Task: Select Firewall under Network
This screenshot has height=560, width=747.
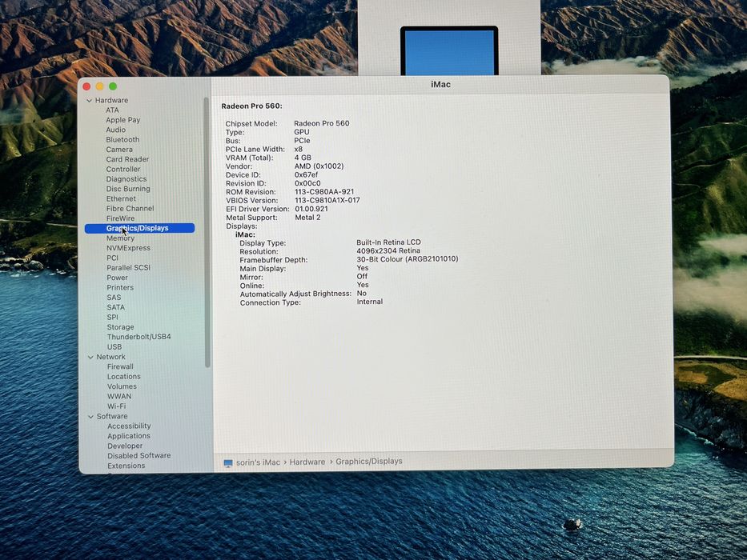Action: tap(120, 366)
